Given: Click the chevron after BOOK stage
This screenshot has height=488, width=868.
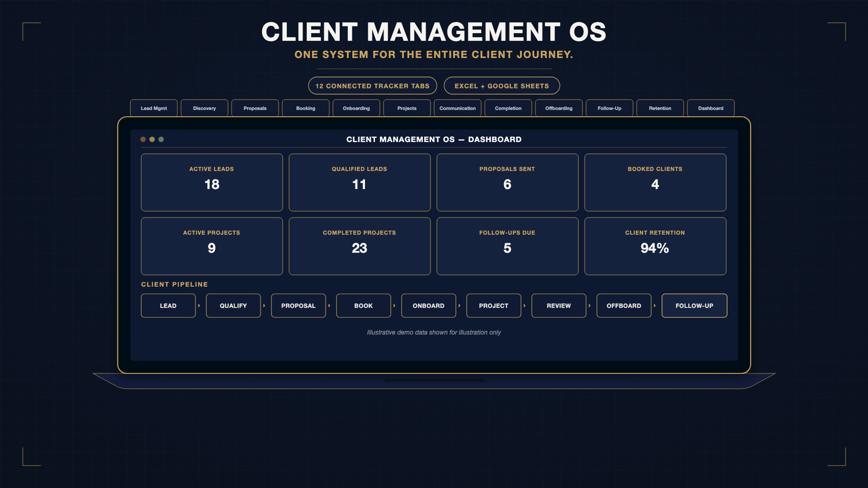Looking at the screenshot, I should [394, 306].
